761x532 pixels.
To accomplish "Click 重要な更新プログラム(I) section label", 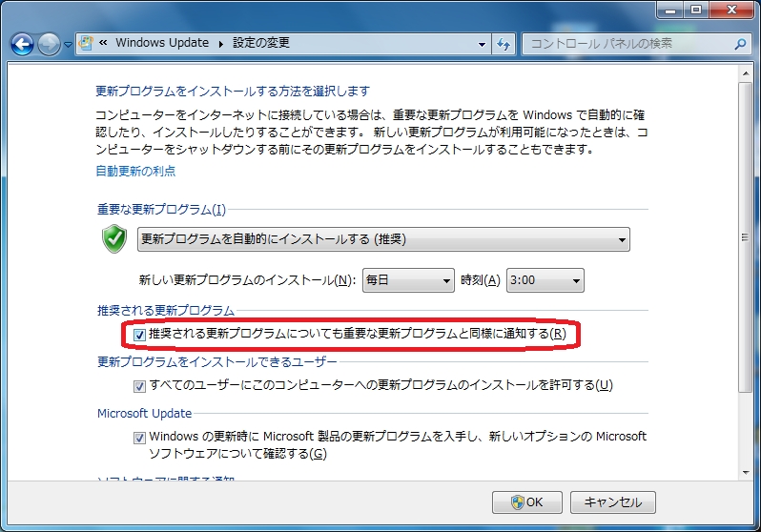I will [x=161, y=209].
